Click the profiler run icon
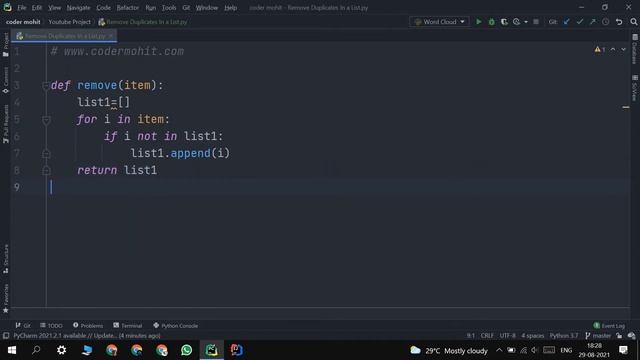 tap(517, 22)
